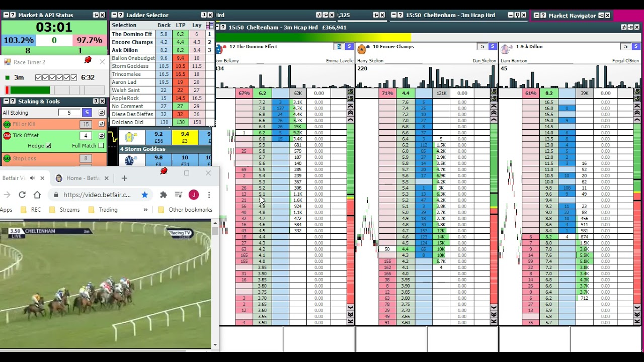Click Storm Goddess back price 9.8
The width and height of the screenshot is (644, 362).
click(x=158, y=160)
